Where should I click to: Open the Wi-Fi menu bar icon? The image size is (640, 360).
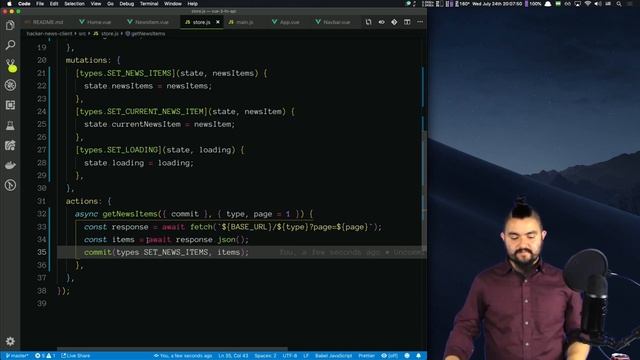coord(587,4)
